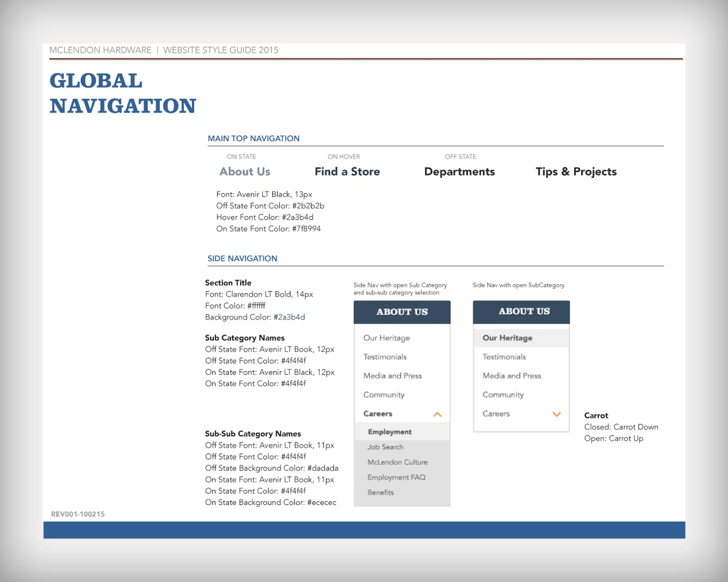Click text 'On State Font Color: #7f8994'

pos(268,229)
